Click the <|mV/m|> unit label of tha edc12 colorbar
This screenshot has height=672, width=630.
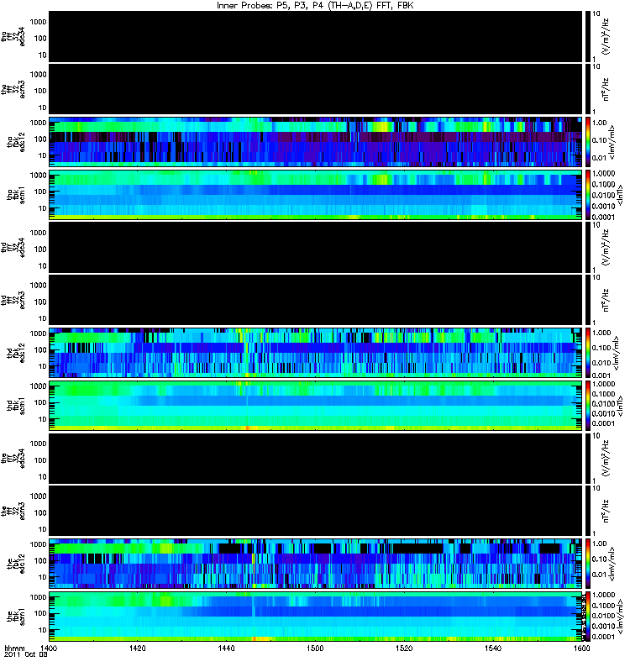pyautogui.click(x=612, y=143)
